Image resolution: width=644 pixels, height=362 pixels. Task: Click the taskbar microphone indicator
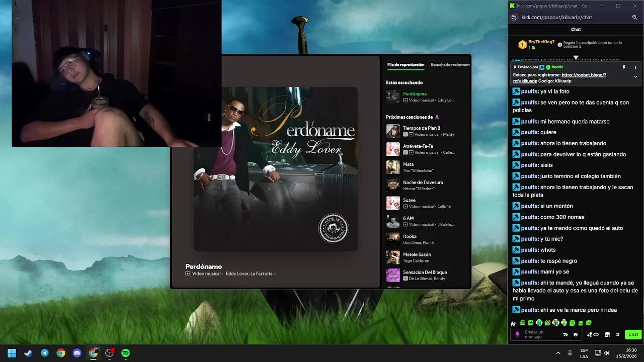[570, 353]
